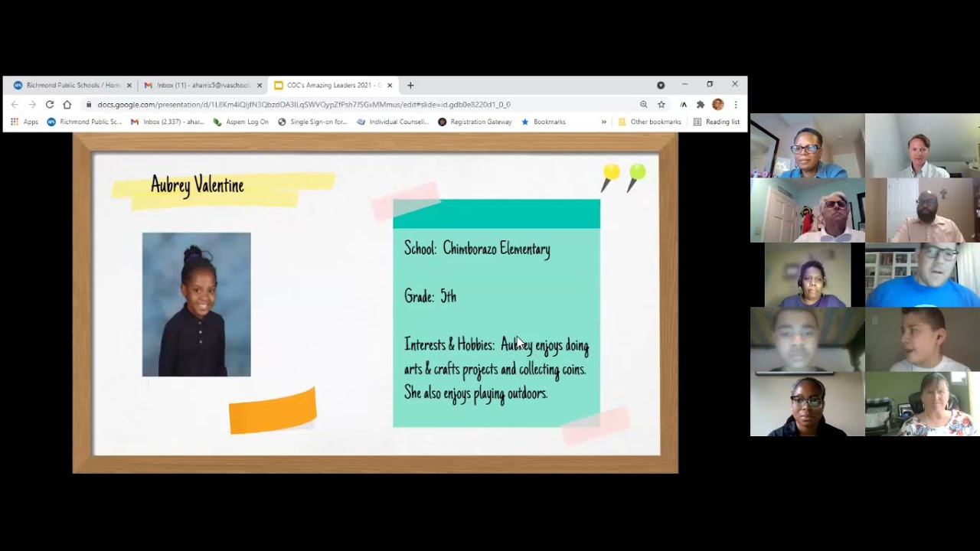Click the extension icon left of Extensions puzzle
The width and height of the screenshot is (980, 551).
(684, 105)
